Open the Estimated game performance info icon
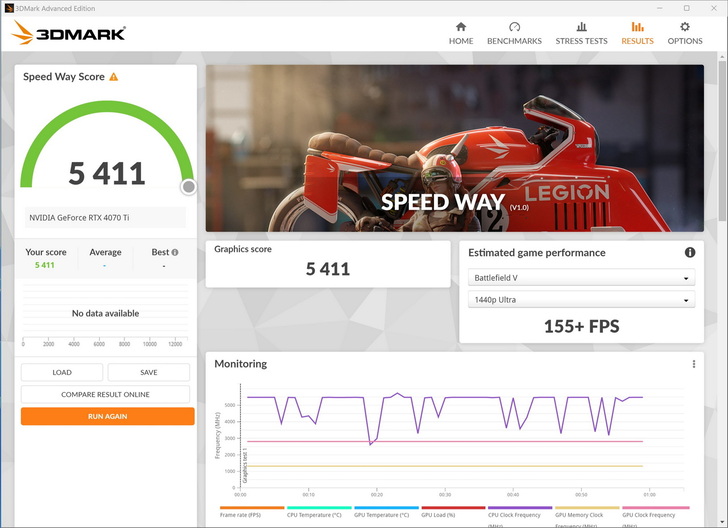This screenshot has width=728, height=528. [x=690, y=252]
